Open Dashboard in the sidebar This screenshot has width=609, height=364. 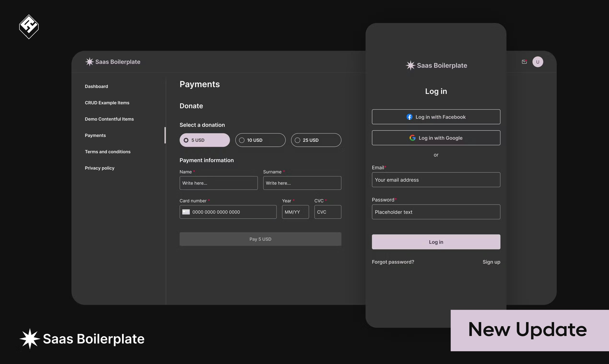[x=96, y=86]
